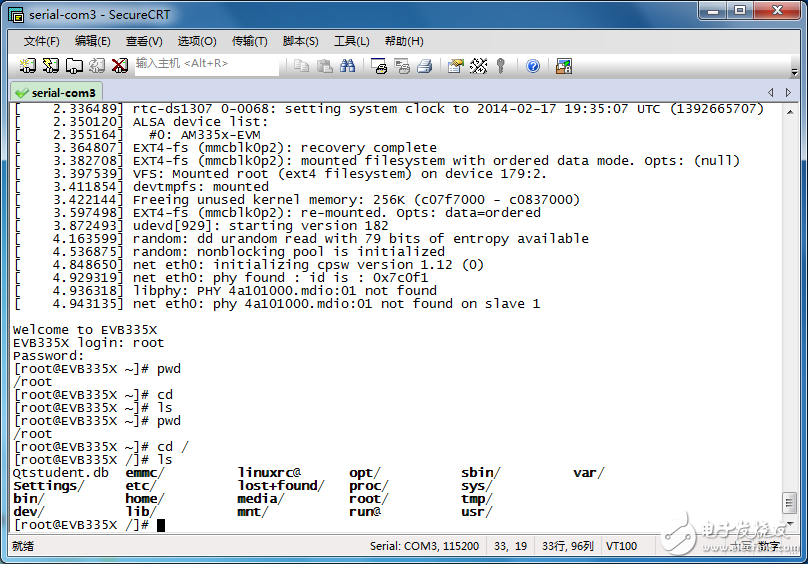Click the Copy toolbar icon
The image size is (808, 564).
point(301,66)
